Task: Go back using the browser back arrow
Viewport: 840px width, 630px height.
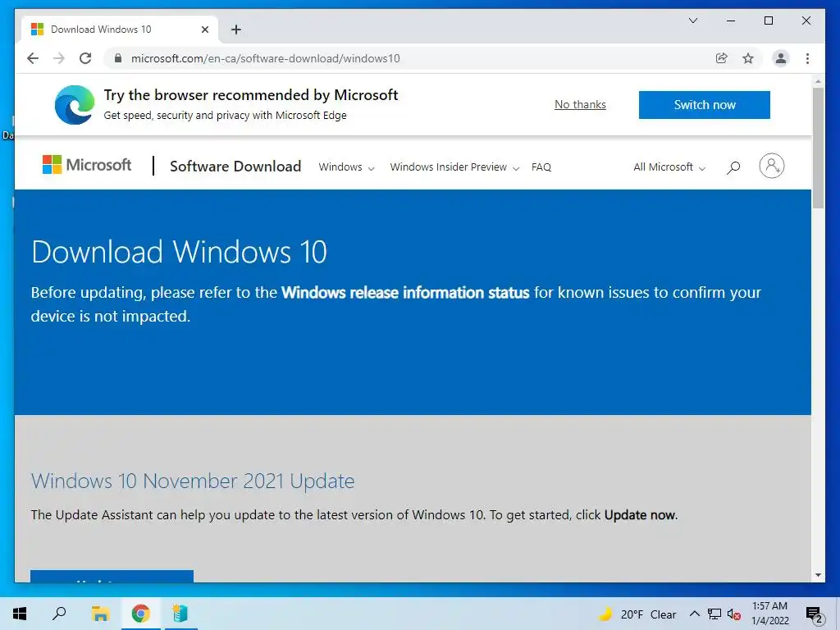Action: (33, 58)
